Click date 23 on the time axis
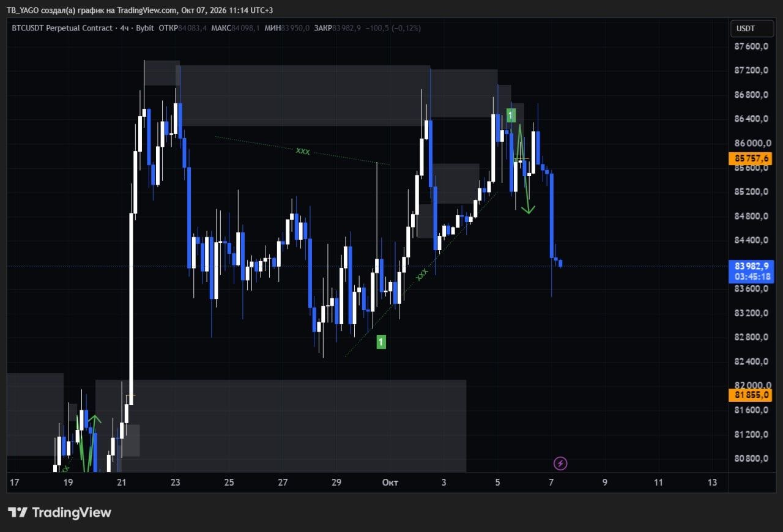The height and width of the screenshot is (532, 783). pos(176,482)
